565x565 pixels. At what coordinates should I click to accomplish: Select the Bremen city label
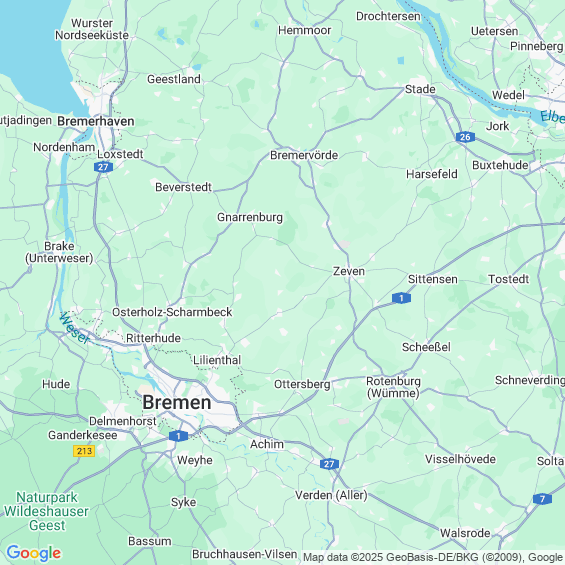tap(177, 402)
